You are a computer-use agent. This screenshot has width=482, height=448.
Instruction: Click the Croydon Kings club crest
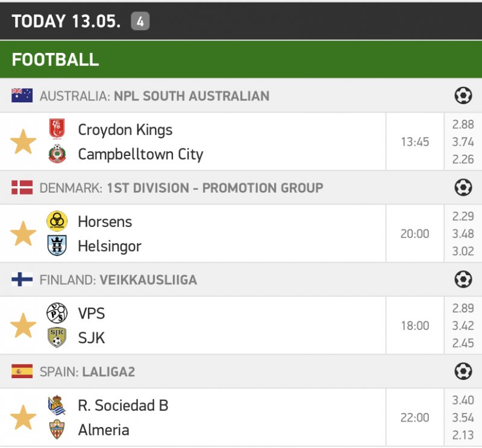pyautogui.click(x=57, y=129)
